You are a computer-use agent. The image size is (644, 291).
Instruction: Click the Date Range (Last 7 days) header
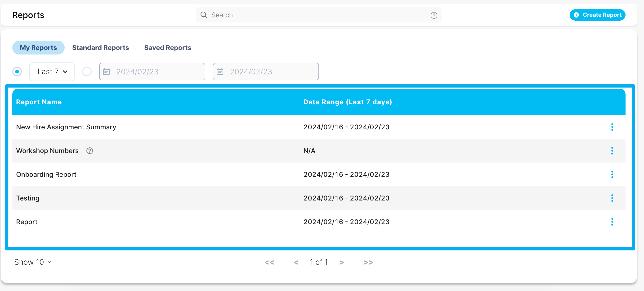click(348, 102)
